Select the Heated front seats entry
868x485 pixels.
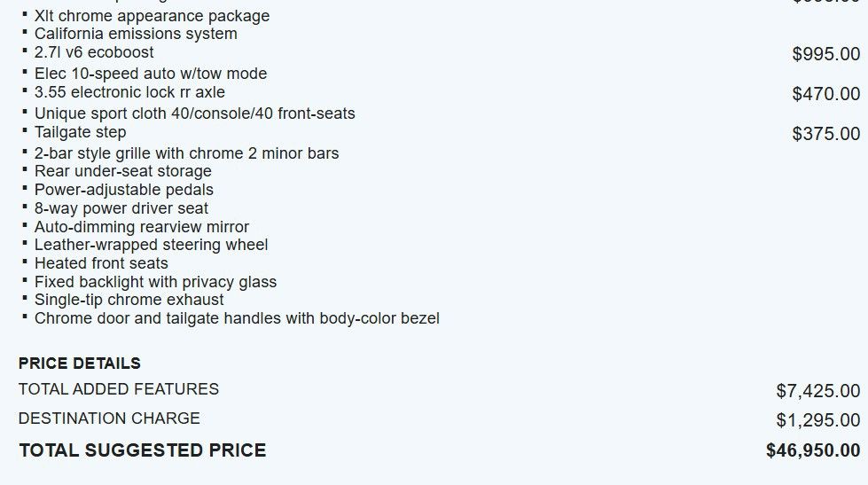tap(101, 263)
